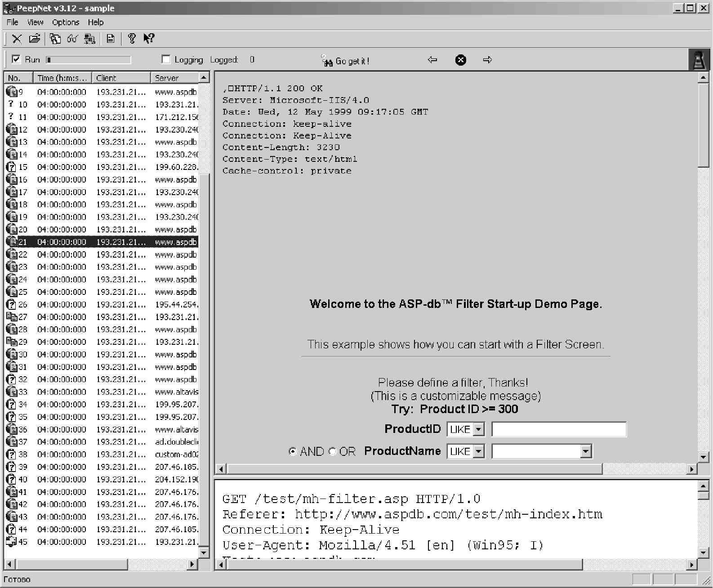The width and height of the screenshot is (713, 588).
Task: Click the back arrow navigation icon
Action: click(x=432, y=60)
